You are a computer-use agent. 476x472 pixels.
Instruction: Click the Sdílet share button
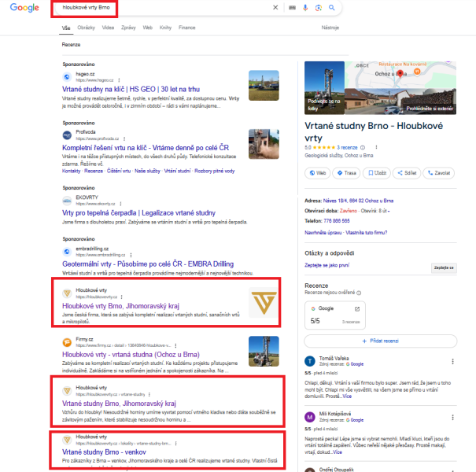(x=407, y=173)
